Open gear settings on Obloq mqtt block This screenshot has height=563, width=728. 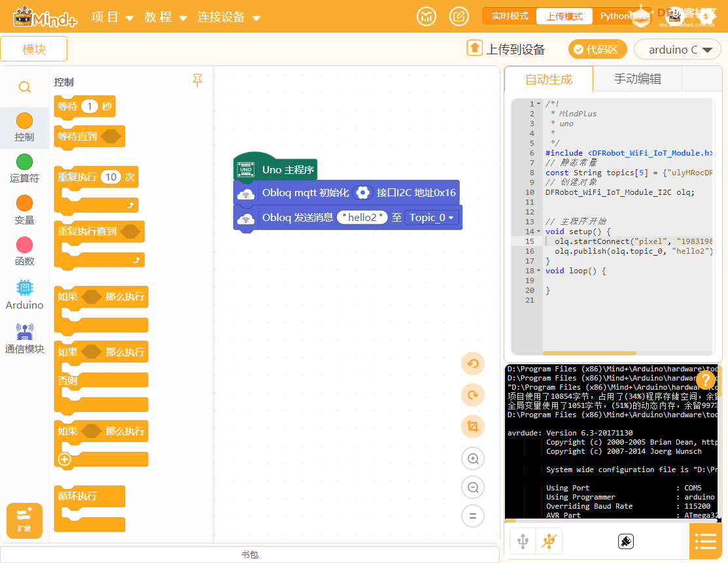pyautogui.click(x=362, y=193)
